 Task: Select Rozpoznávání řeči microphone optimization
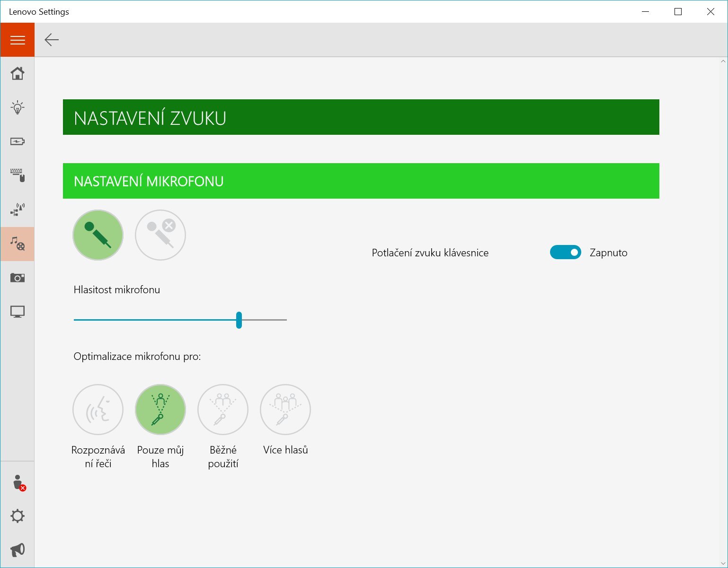point(98,410)
